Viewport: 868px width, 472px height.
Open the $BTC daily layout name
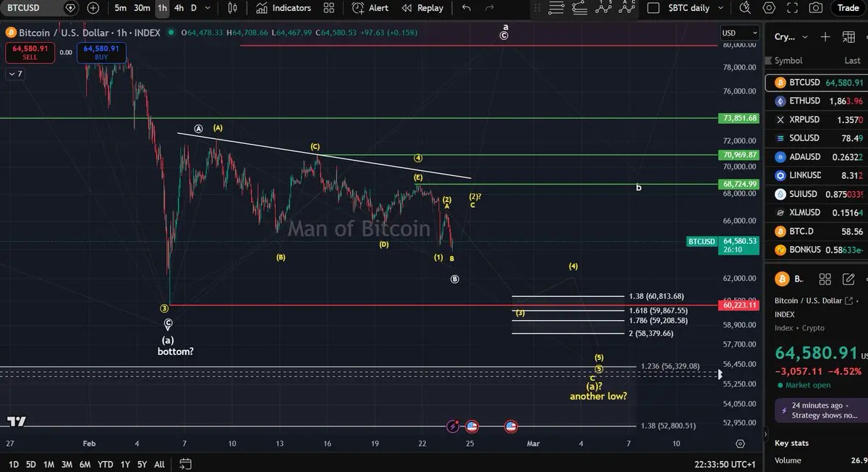click(689, 8)
